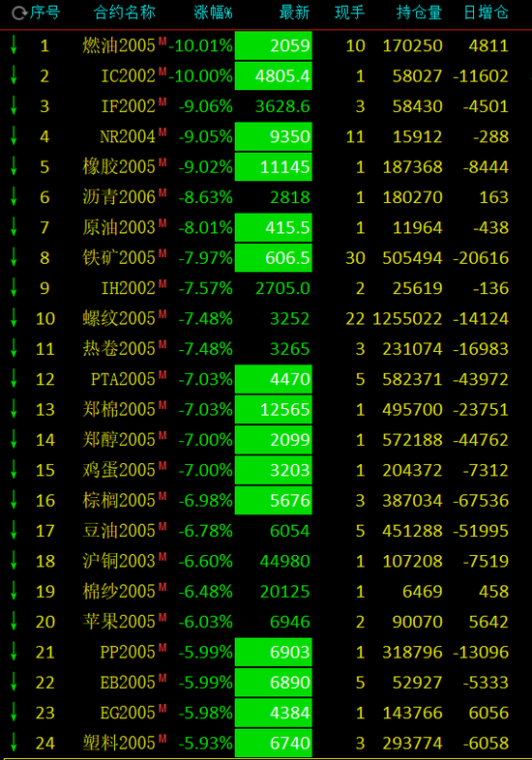Screen dimensions: 532x760
Task: Open the 橡胶2005 contract
Action: [x=119, y=166]
